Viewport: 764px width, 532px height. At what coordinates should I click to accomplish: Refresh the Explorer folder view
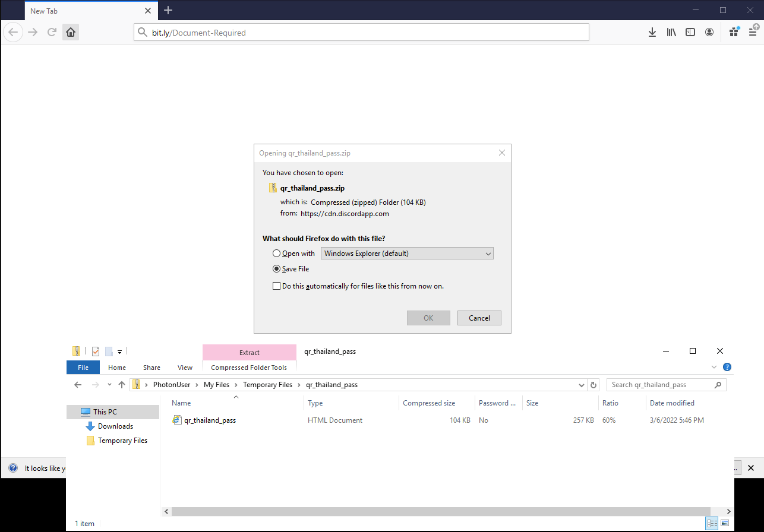593,385
